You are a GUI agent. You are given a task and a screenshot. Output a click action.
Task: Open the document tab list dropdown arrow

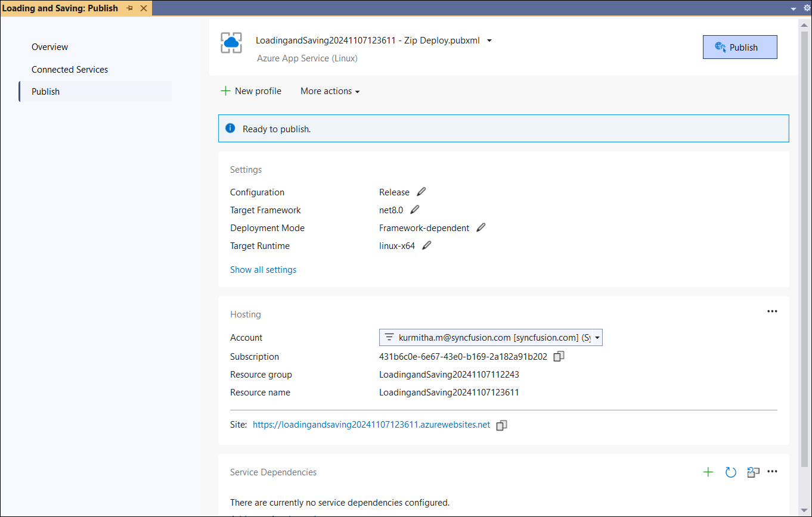[x=794, y=9]
